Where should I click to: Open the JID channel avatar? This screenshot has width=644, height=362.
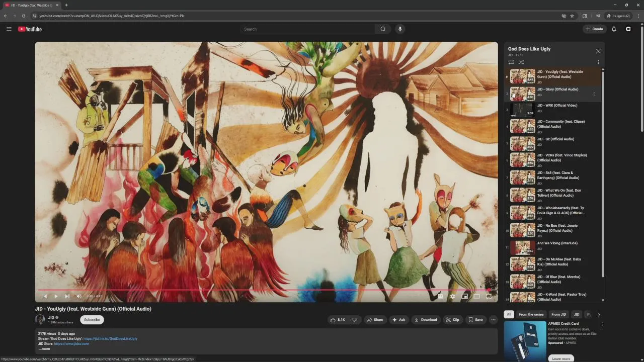pyautogui.click(x=40, y=320)
